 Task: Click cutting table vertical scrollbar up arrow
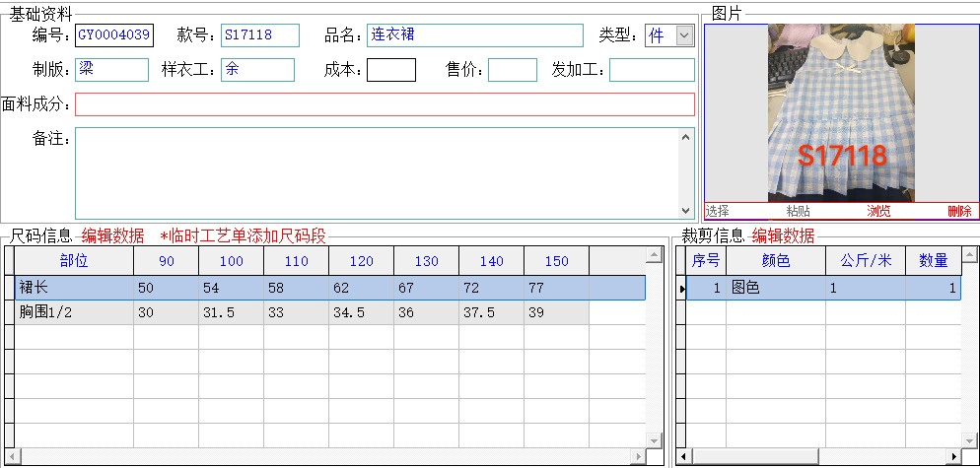(x=969, y=254)
